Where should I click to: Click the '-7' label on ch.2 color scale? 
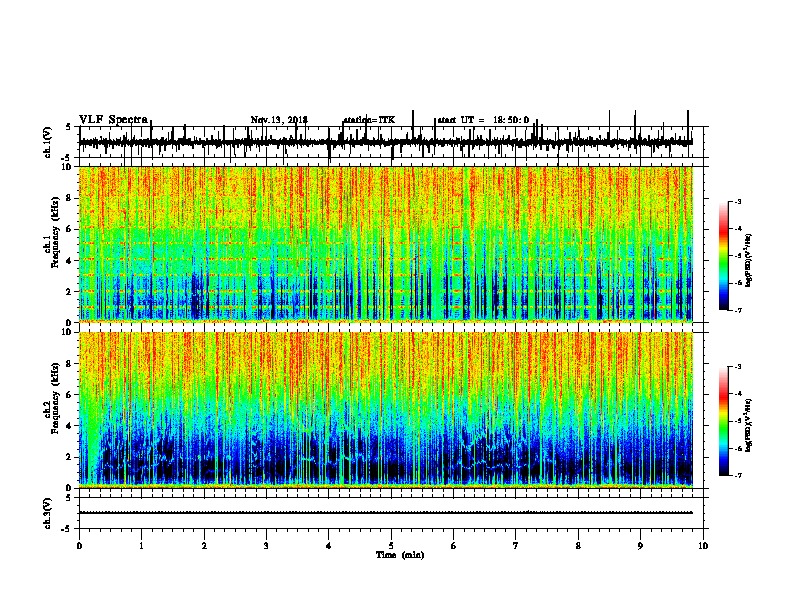(738, 475)
